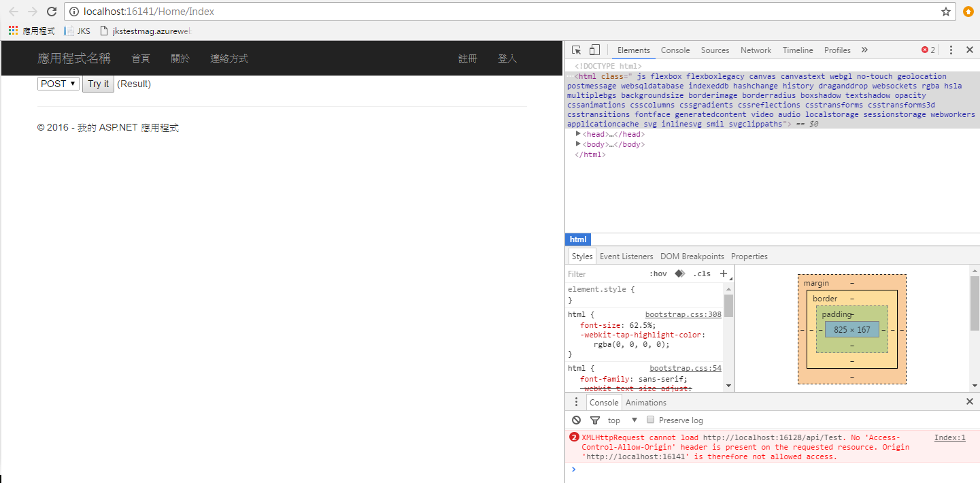The image size is (980, 483).
Task: Open the DOM Breakpoints pane
Action: pos(692,256)
